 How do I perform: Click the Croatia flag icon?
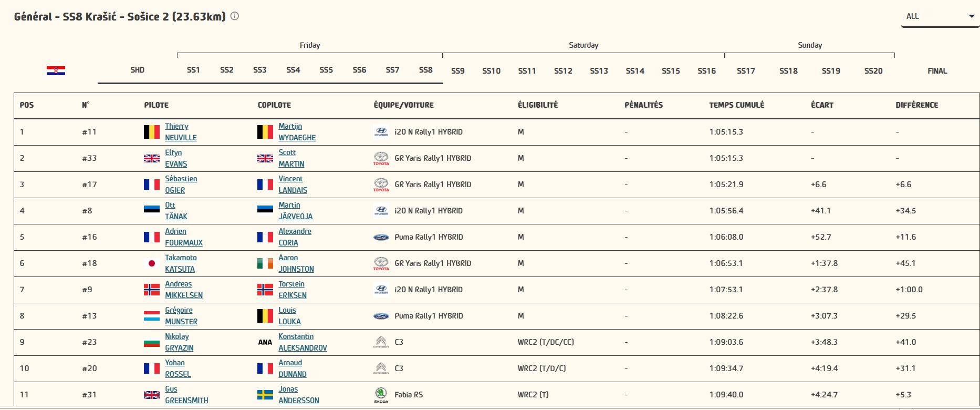point(56,70)
